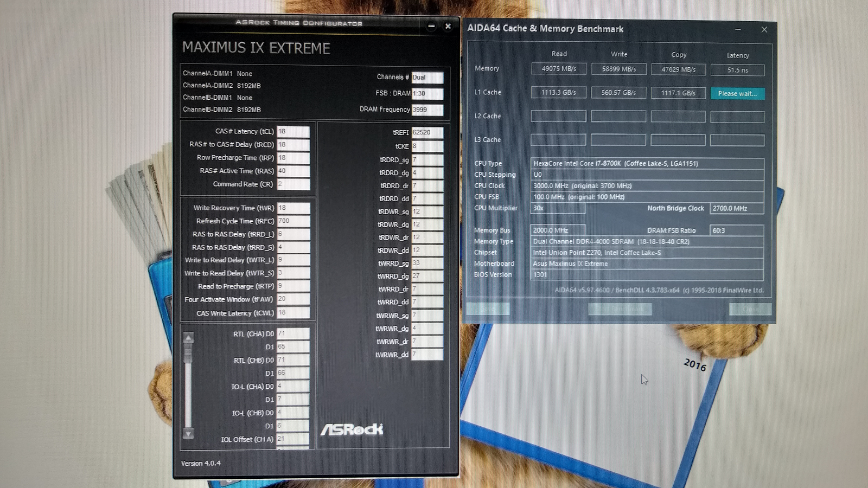Click the tCKE value field
This screenshot has height=488, width=868.
pos(427,146)
